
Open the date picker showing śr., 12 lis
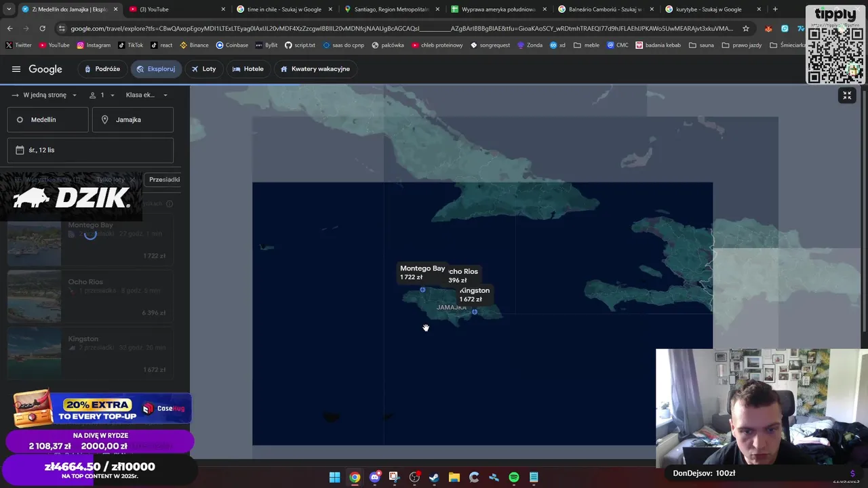(90, 150)
